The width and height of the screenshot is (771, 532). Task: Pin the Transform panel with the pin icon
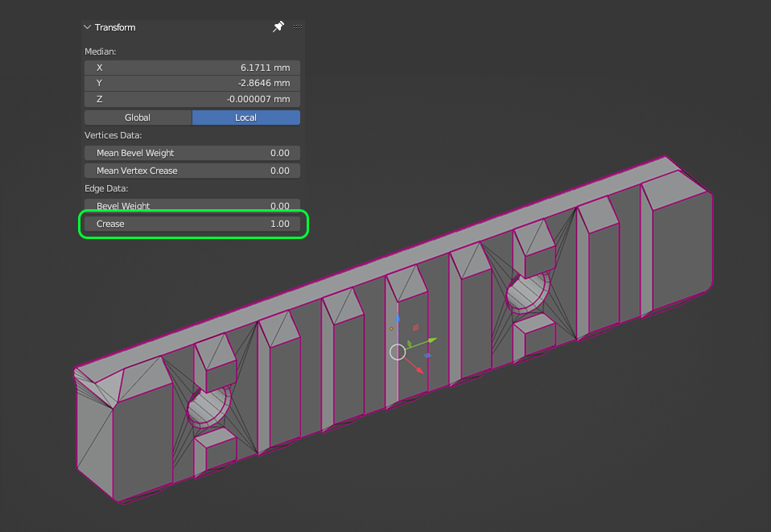click(278, 27)
